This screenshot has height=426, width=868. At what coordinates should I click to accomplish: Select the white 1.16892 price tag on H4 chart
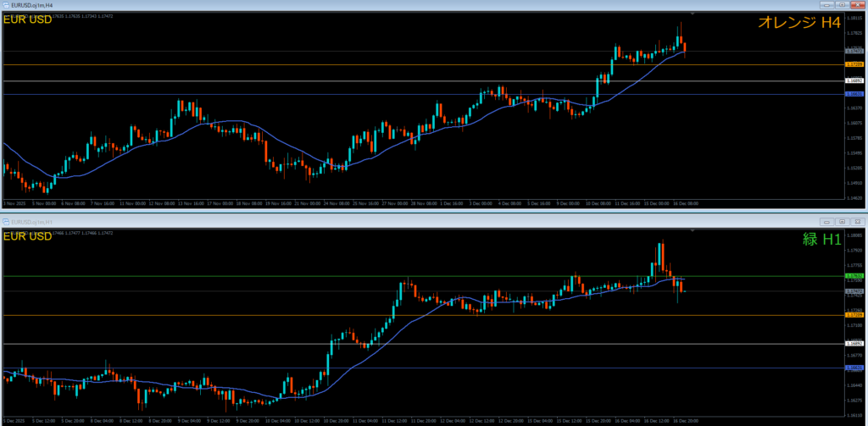(x=854, y=81)
